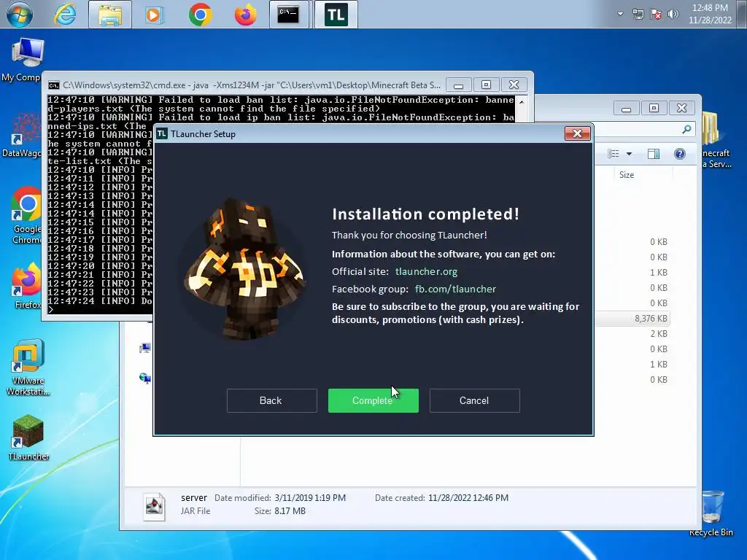Launch Internet Explorer from the taskbar

(x=65, y=15)
